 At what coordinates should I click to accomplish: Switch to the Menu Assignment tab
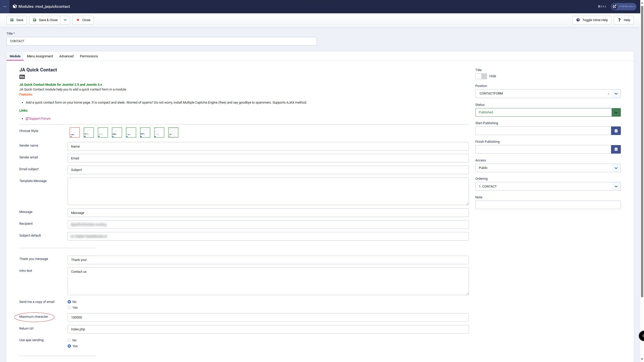[x=40, y=56]
